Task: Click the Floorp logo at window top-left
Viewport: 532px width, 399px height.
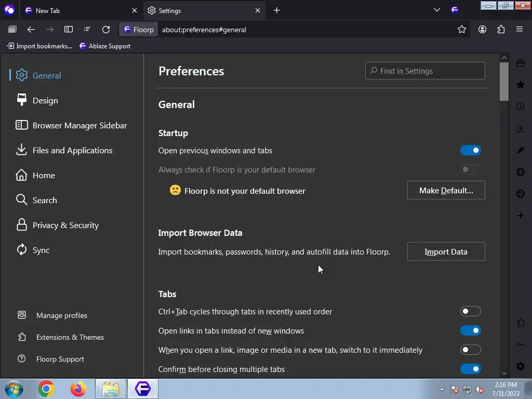Action: pos(9,10)
